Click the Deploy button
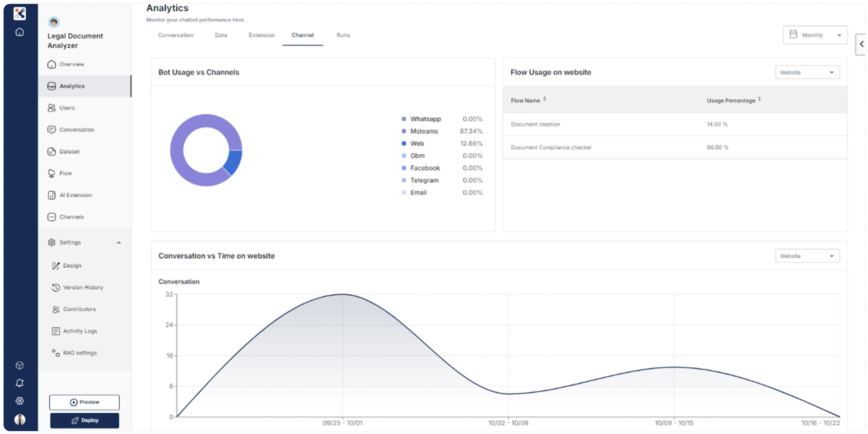The height and width of the screenshot is (434, 868). pos(85,420)
